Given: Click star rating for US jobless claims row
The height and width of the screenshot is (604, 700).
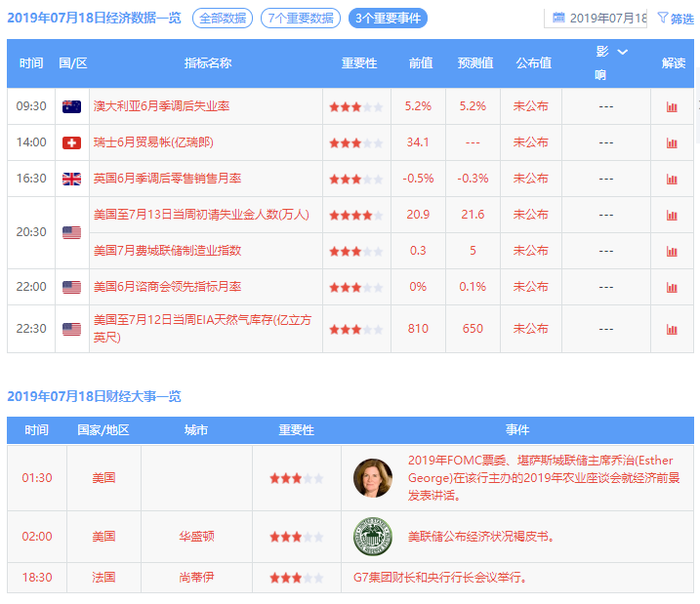Looking at the screenshot, I should click(355, 215).
